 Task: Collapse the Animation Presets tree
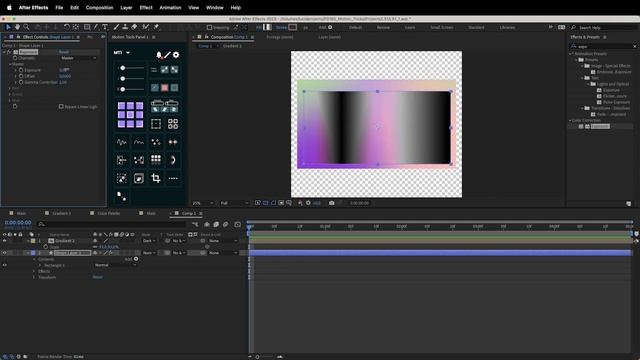pyautogui.click(x=571, y=54)
